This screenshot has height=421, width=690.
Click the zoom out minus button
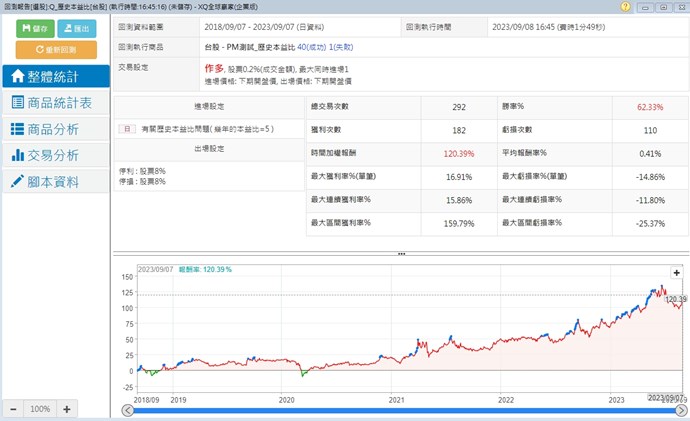(x=13, y=408)
